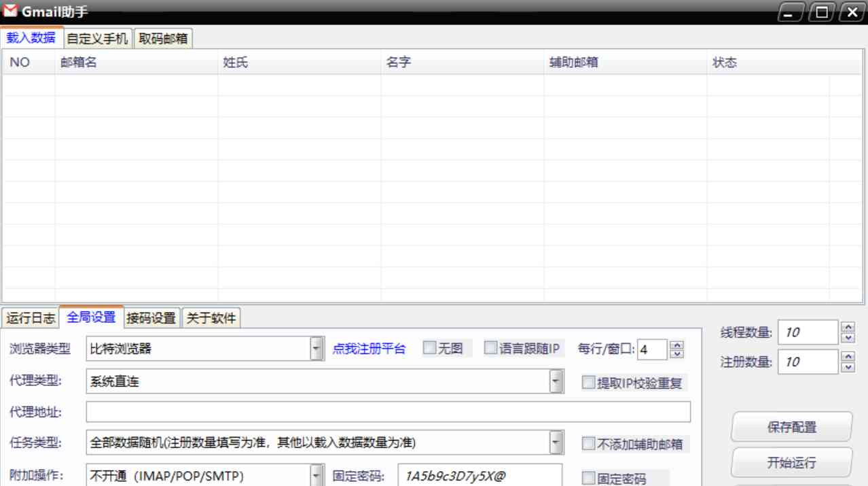The width and height of the screenshot is (868, 486).
Task: Open the 关于软件 tab
Action: point(211,318)
